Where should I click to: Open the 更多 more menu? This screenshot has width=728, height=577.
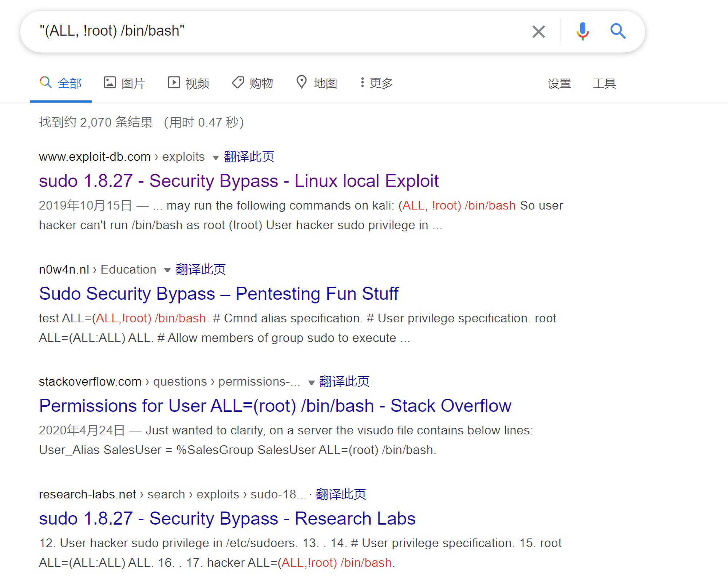point(377,83)
